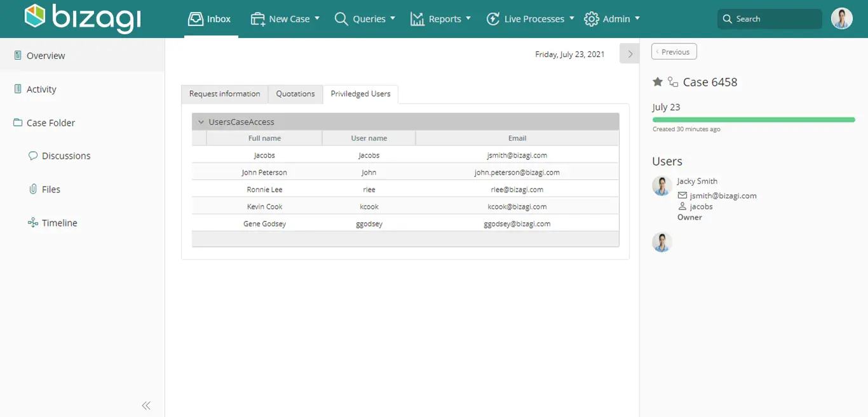Click Jacky Smith's avatar
Image resolution: width=868 pixels, height=417 pixels.
662,186
